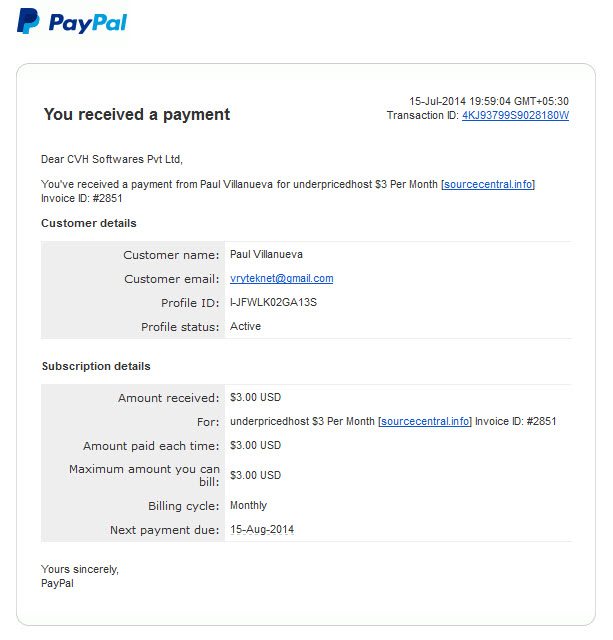The height and width of the screenshot is (640, 613).
Task: Click the Amount paid each time value
Action: [x=255, y=445]
